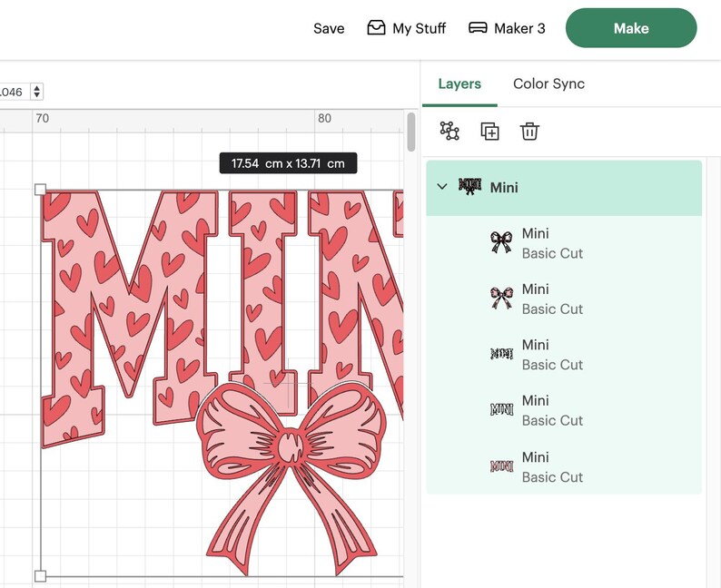Select the Mini group header row
The image size is (721, 588).
point(564,188)
